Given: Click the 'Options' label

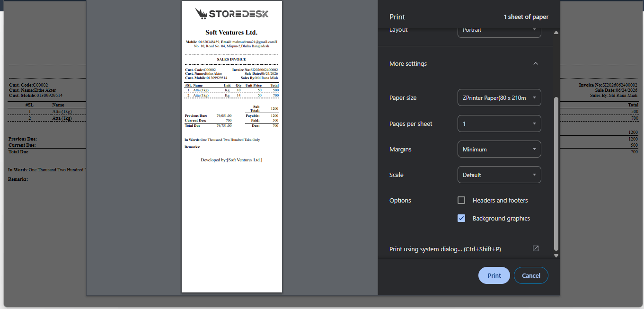Looking at the screenshot, I should (x=400, y=200).
